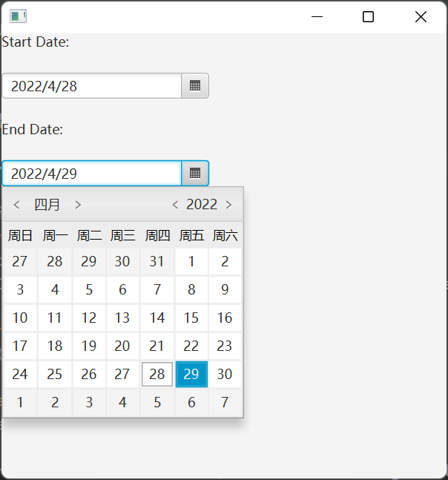Maximize the window
Image resolution: width=448 pixels, height=480 pixels.
pyautogui.click(x=368, y=16)
